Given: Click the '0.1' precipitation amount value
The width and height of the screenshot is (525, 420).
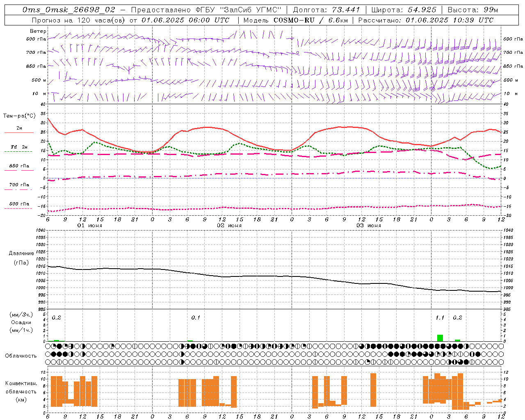Looking at the screenshot, I should [x=196, y=317].
